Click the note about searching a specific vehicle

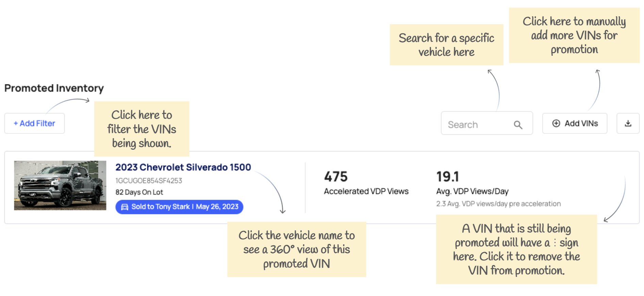pyautogui.click(x=446, y=45)
